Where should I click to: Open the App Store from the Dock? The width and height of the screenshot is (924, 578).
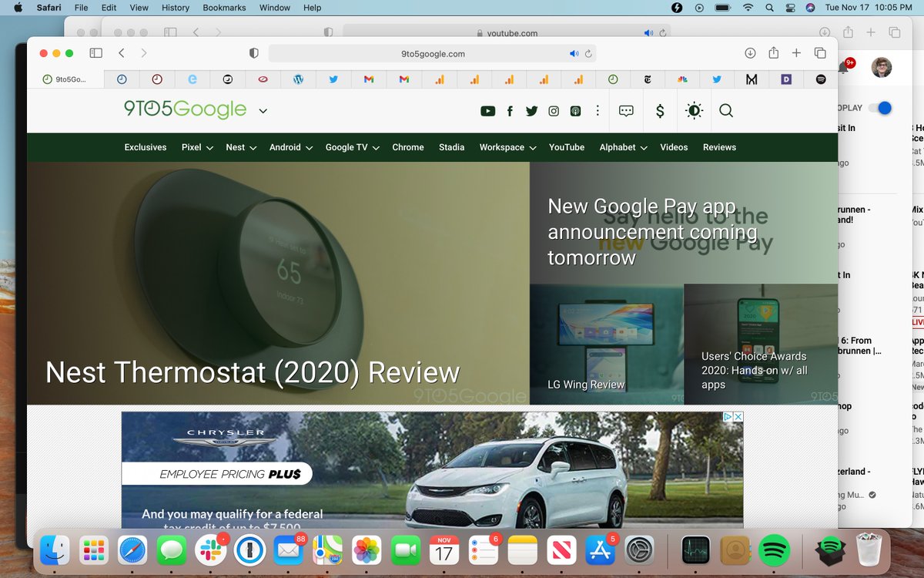(600, 550)
